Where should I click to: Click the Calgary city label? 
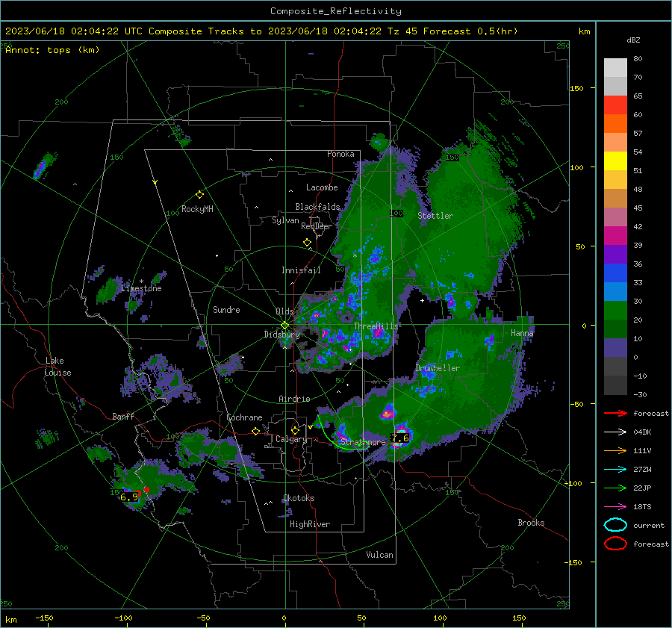pos(291,439)
